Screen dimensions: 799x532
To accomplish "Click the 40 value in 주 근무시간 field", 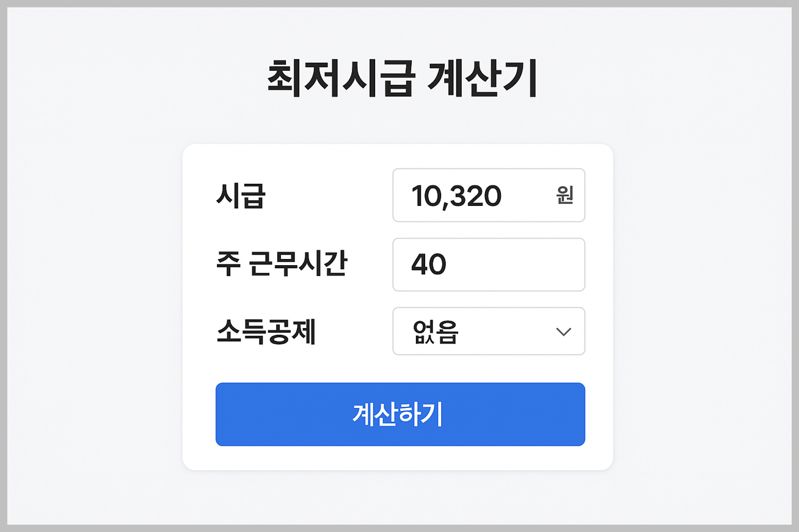I will (x=429, y=264).
